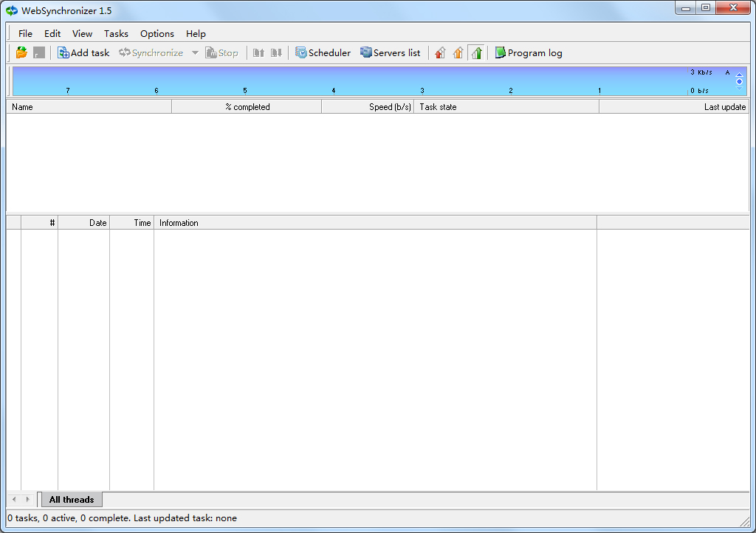Open the Program log window
This screenshot has width=756, height=533.
[528, 52]
